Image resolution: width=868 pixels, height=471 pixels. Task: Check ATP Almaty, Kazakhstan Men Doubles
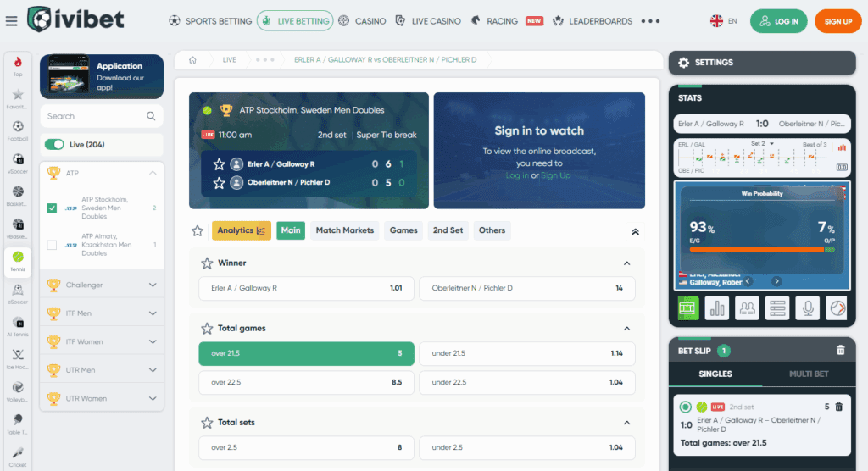(52, 245)
